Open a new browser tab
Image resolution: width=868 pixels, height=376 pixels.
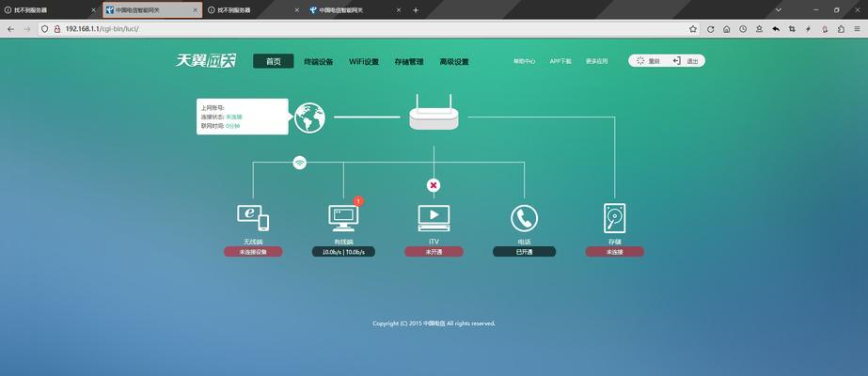point(416,10)
